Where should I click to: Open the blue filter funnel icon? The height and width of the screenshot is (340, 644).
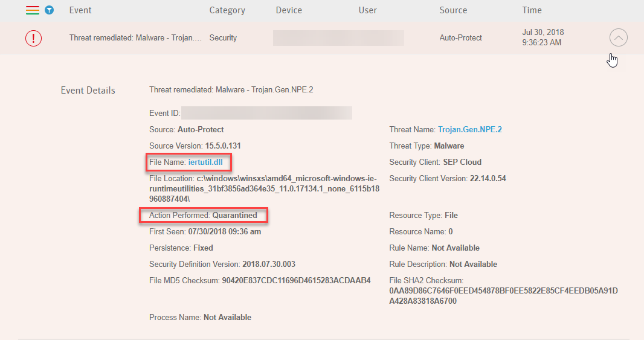(x=50, y=10)
